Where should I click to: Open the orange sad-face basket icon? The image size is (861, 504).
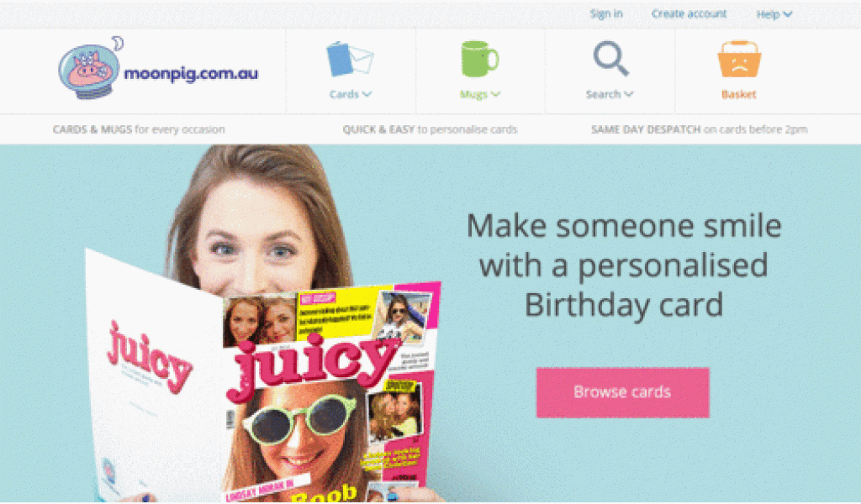coord(739,59)
